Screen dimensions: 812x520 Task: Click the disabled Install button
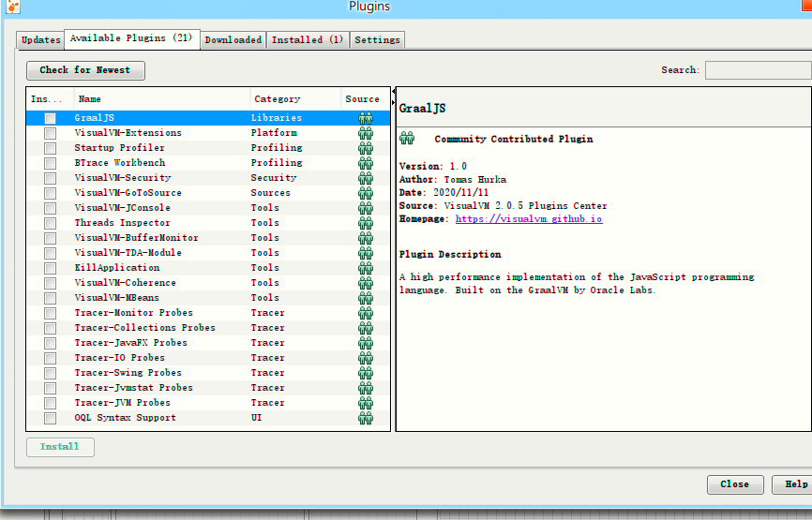(x=60, y=447)
